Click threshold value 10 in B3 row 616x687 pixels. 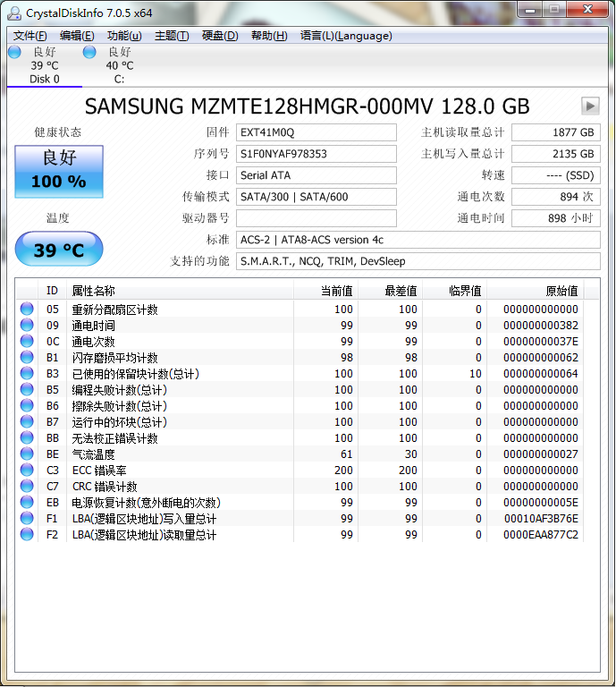(x=476, y=374)
